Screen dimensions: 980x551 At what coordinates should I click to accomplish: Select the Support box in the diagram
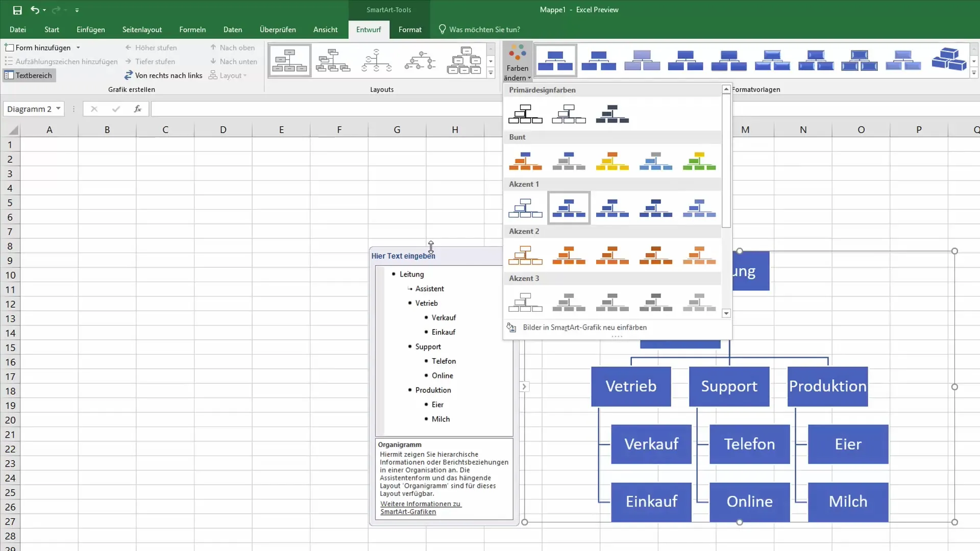pos(729,386)
